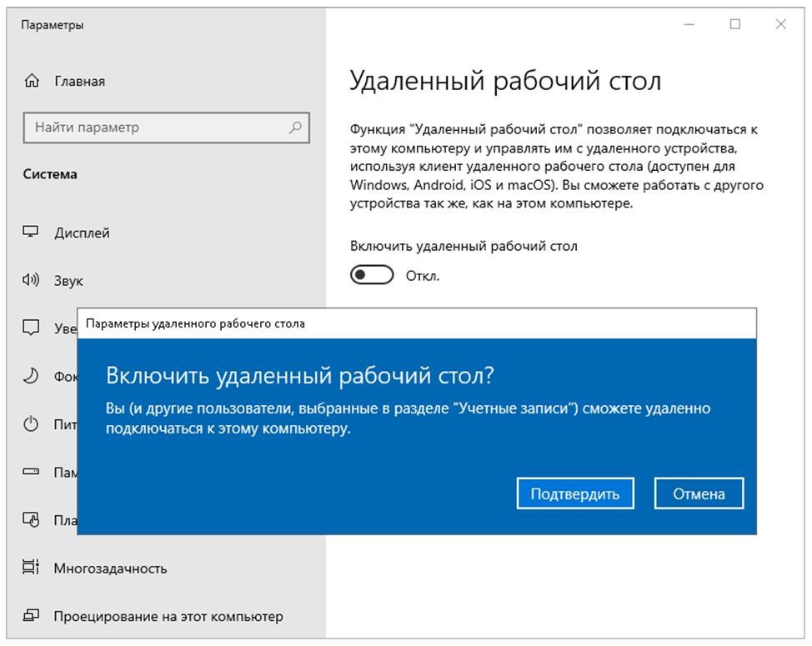Click the Многозадачность multitasking icon
This screenshot has height=646, width=812.
coord(31,568)
